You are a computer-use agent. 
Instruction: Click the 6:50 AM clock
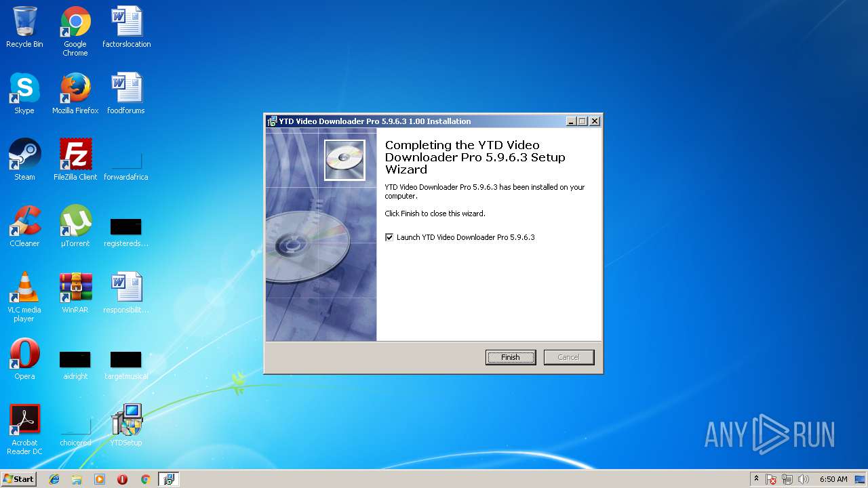pos(833,479)
